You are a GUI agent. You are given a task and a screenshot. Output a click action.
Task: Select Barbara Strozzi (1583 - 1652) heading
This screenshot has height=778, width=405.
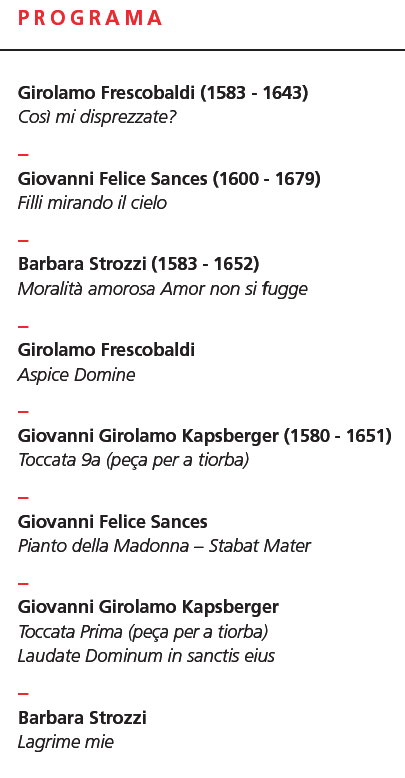(138, 264)
